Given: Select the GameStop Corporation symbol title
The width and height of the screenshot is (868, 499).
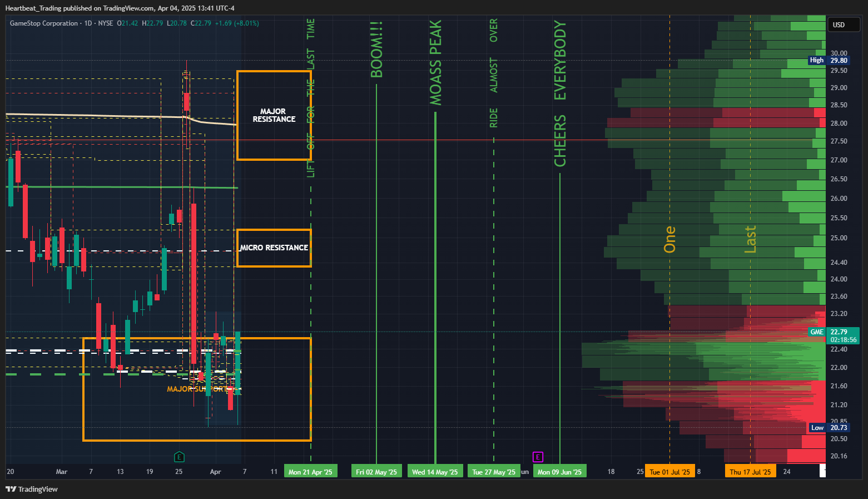Looking at the screenshot, I should [44, 23].
